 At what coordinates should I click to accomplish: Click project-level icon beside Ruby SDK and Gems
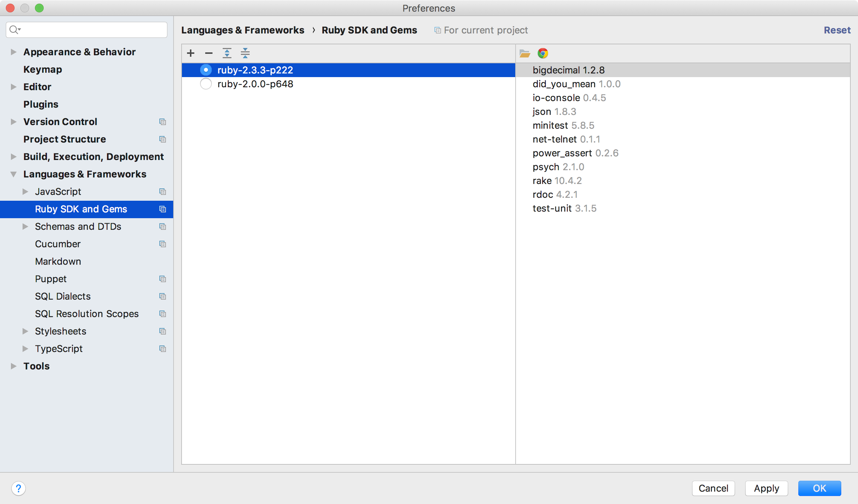(x=163, y=209)
